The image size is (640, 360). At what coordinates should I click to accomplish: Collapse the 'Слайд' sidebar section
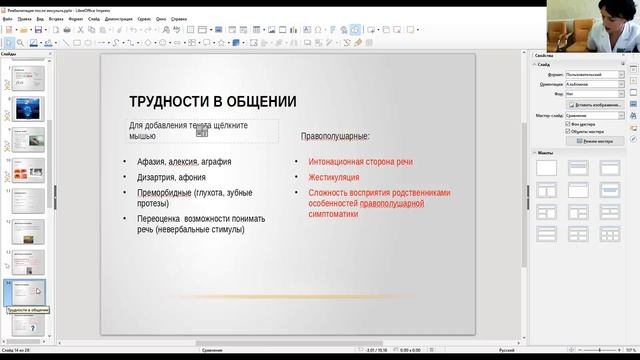(x=535, y=64)
